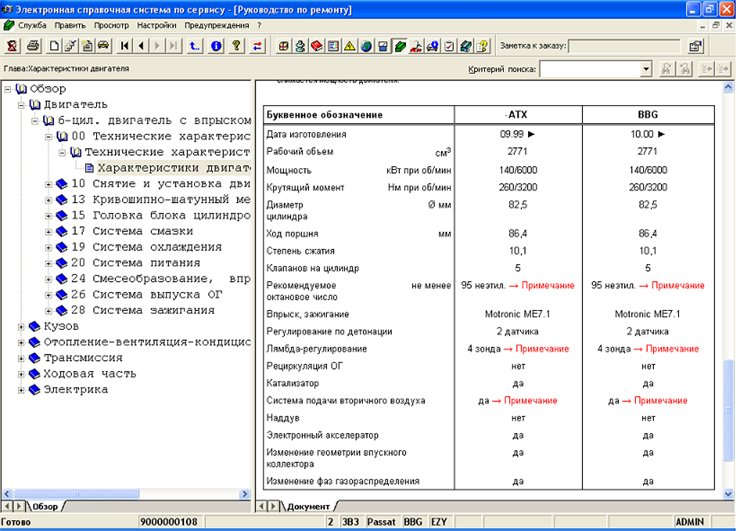Select 28 Система зажигания tree item
Viewport: 740px width, 531px height.
tap(143, 311)
